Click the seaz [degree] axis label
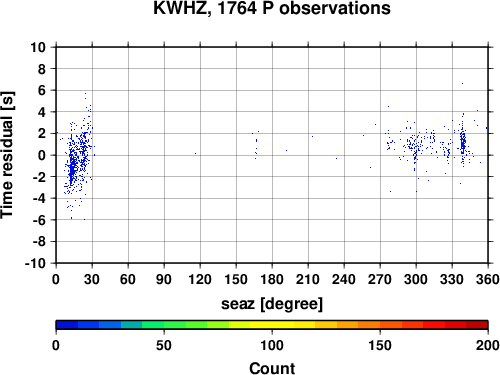 point(272,304)
